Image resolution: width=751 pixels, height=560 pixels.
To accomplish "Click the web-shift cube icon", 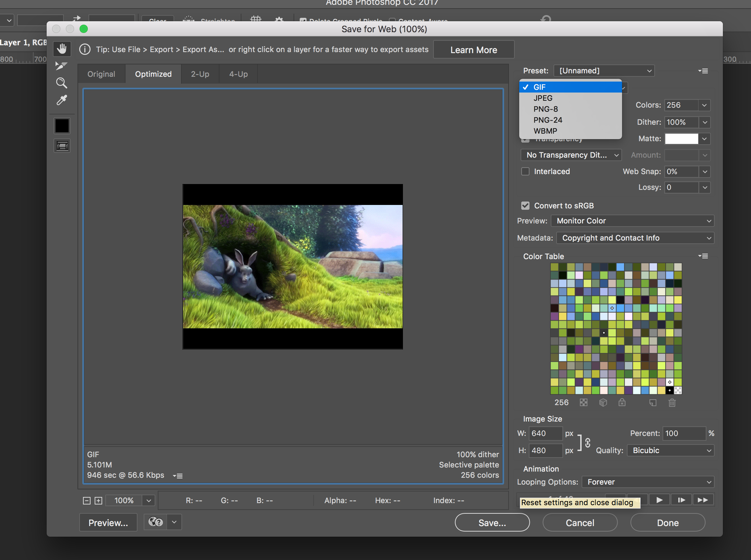I will point(603,402).
